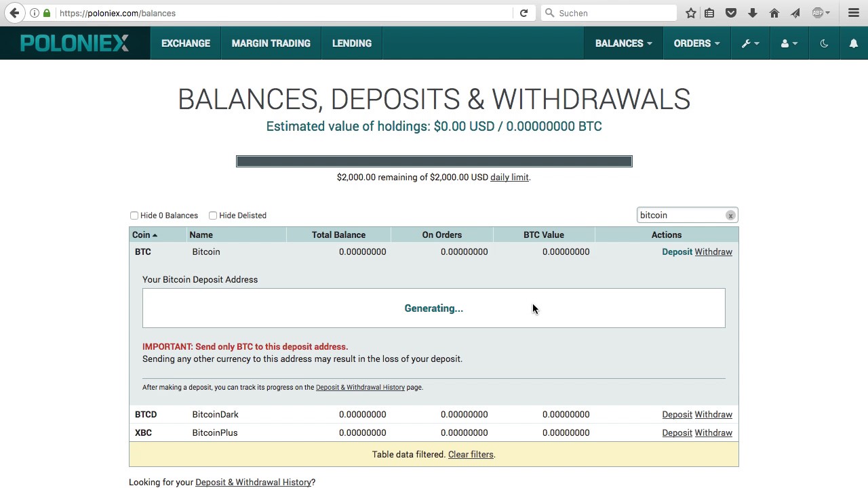Click the browser URL address bar

point(285,13)
